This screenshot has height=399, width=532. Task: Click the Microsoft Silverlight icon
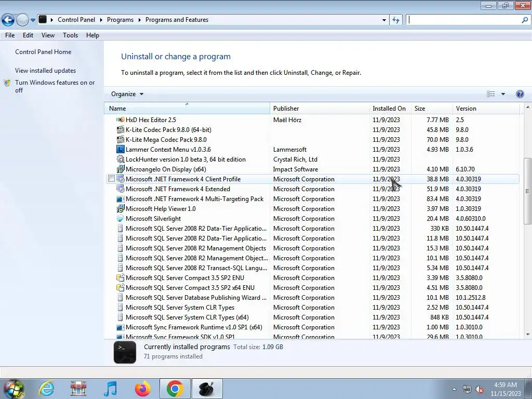pyautogui.click(x=120, y=219)
